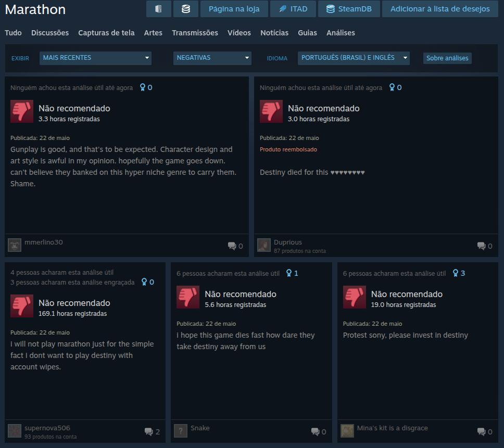Click the Marathon page title
504x448 pixels.
(x=35, y=9)
